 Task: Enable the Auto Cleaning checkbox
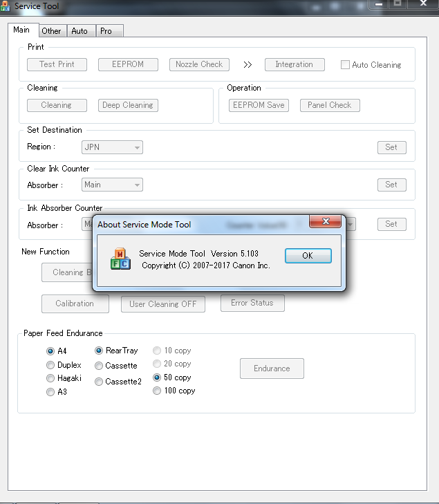[345, 64]
